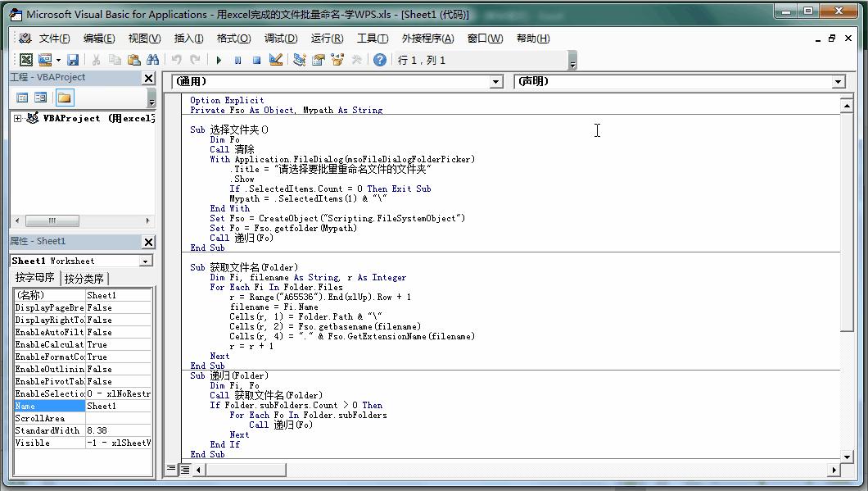Switch to the 按分类序 tab
This screenshot has width=868, height=491.
[84, 278]
